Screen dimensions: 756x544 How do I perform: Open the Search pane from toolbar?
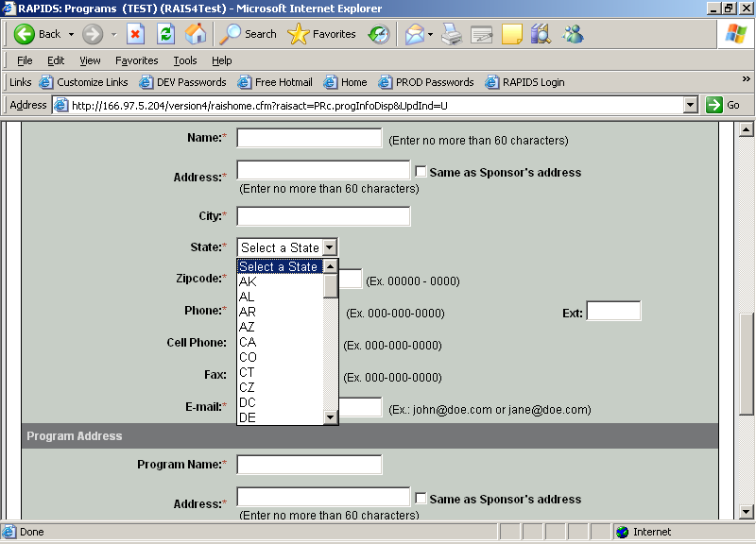click(249, 34)
